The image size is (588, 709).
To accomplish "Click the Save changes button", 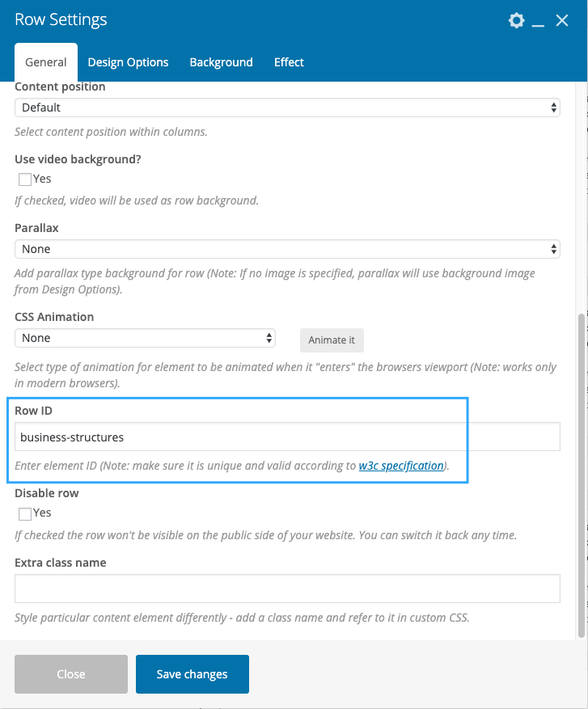I will (x=192, y=674).
